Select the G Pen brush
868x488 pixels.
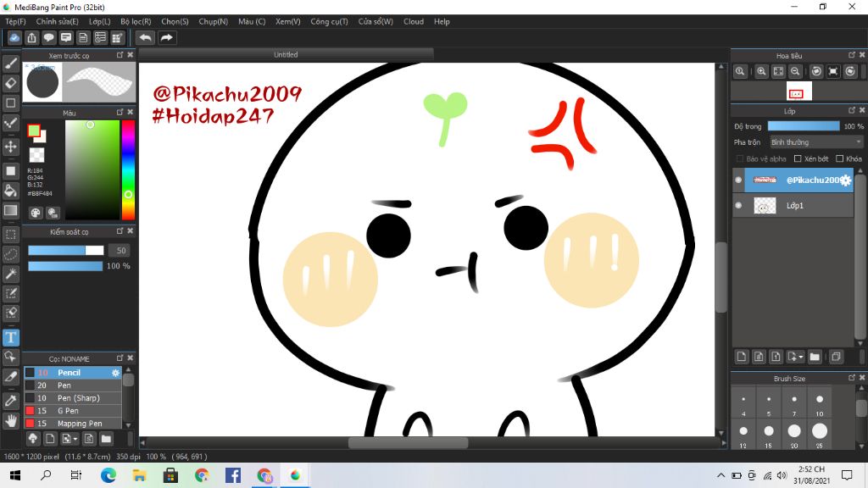click(73, 411)
